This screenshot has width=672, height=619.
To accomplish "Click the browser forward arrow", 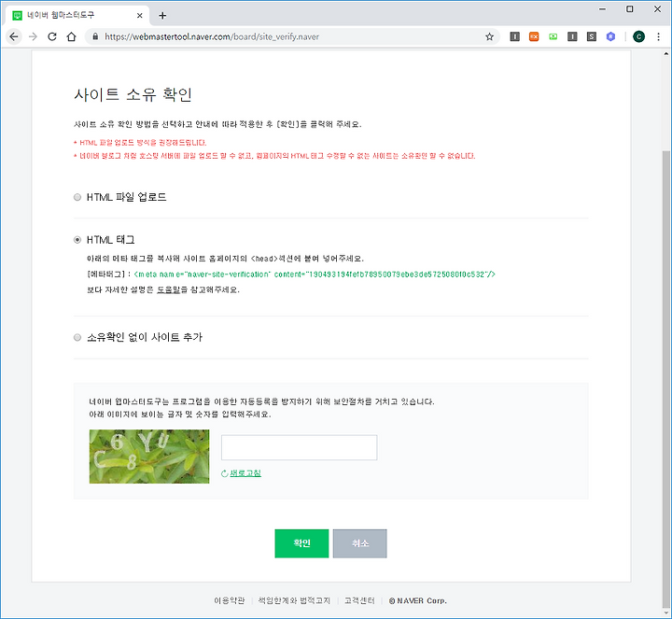I will click(33, 36).
